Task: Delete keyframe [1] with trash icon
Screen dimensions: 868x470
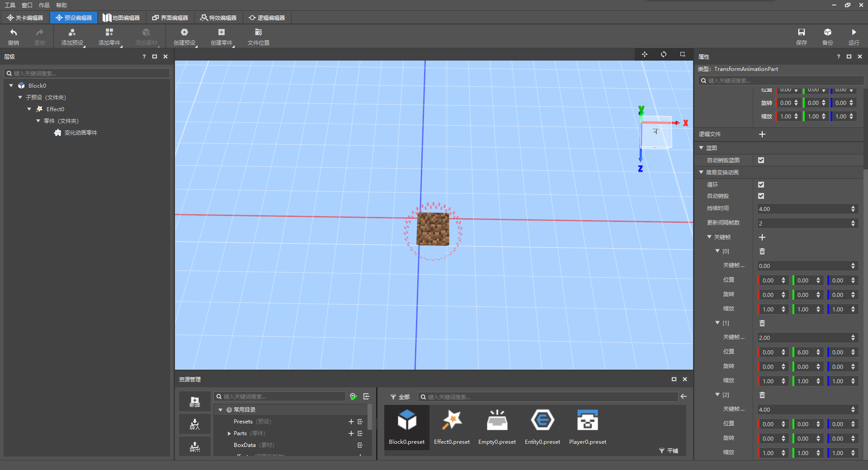Action: tap(762, 323)
